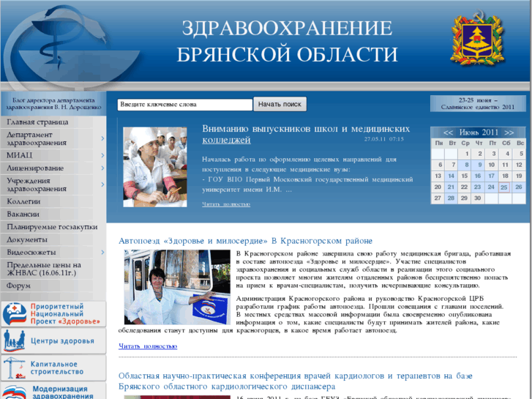This screenshot has width=532, height=399.
Task: Click the Видеосюжеты menu label
Action: click(x=31, y=253)
